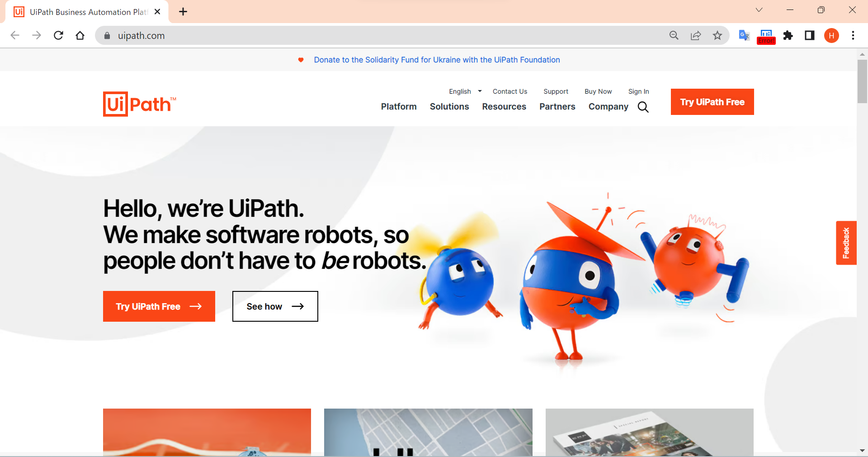Click the UiPath logo in the header
This screenshot has width=868, height=457.
tap(139, 104)
